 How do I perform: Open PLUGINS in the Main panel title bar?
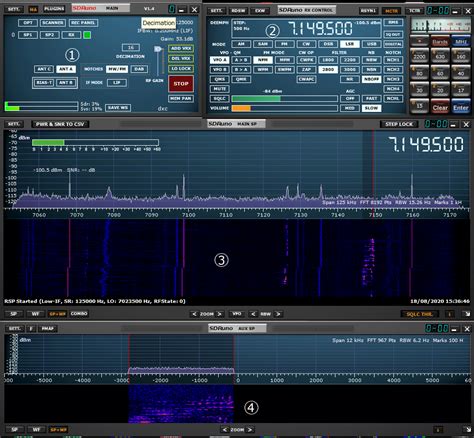click(x=54, y=9)
